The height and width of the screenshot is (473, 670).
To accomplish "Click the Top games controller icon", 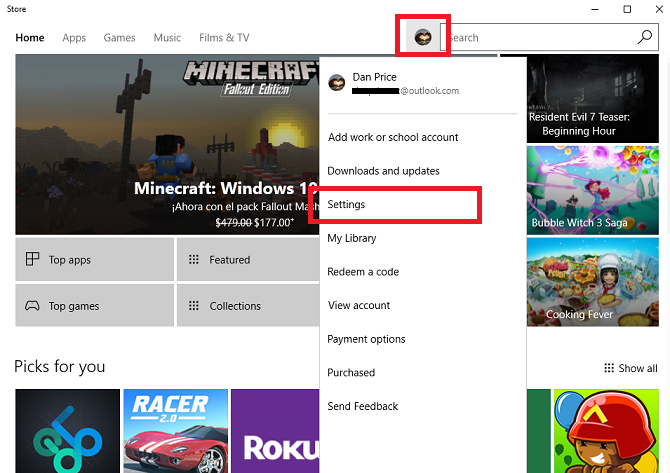I will 32,306.
